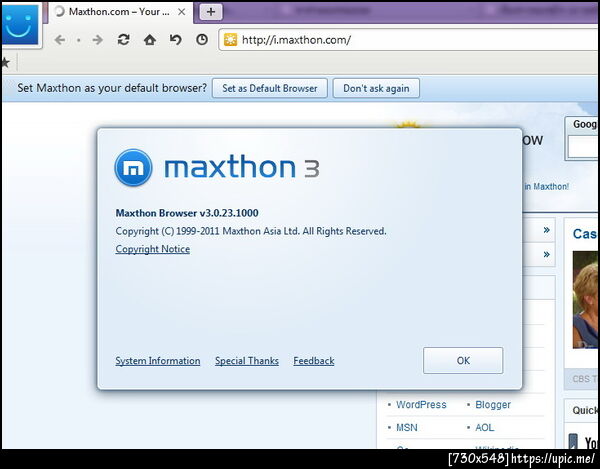Viewport: 600px width, 469px height.
Task: Click the blue smiley face avatar icon
Action: pos(20,24)
